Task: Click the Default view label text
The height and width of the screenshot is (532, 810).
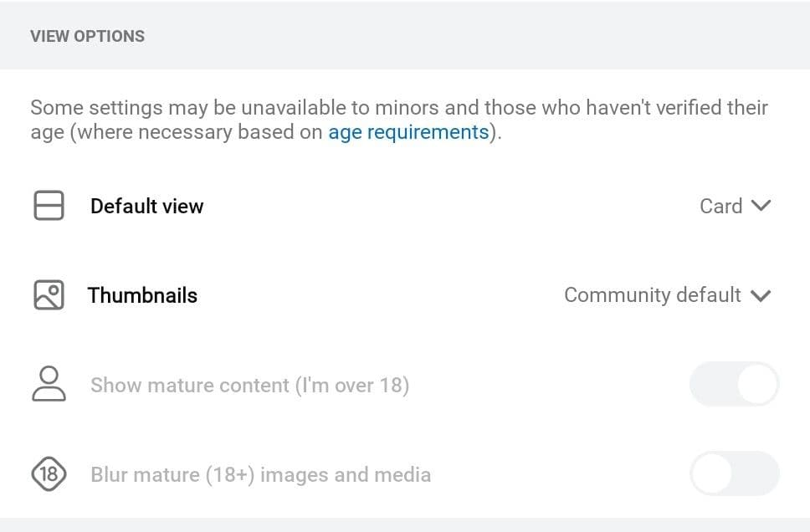Action: (x=146, y=206)
